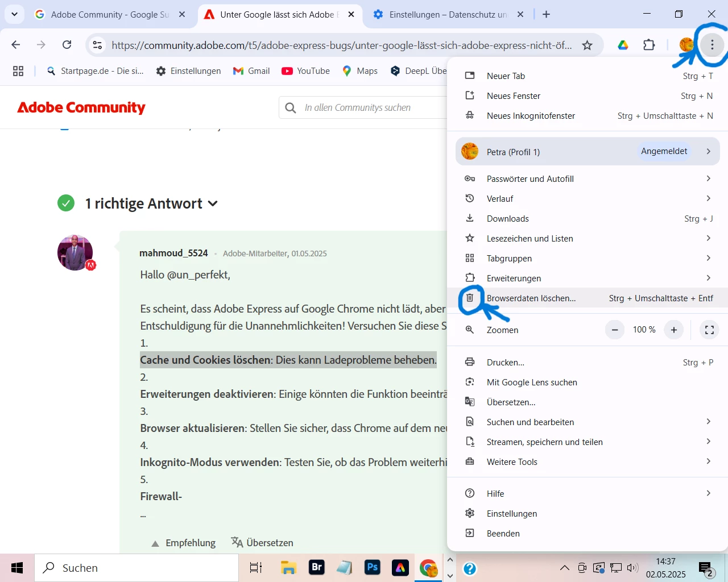Image resolution: width=728 pixels, height=582 pixels.
Task: Click the community search field
Action: (364, 107)
